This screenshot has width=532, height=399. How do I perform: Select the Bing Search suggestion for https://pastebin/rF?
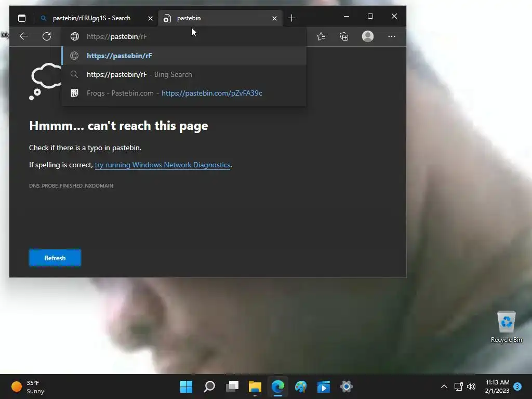[x=184, y=74]
